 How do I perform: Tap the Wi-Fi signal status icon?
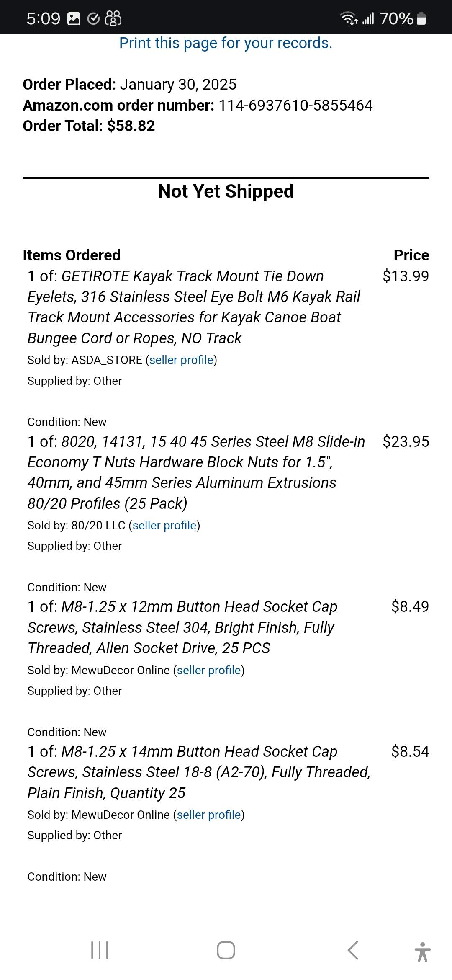[349, 18]
